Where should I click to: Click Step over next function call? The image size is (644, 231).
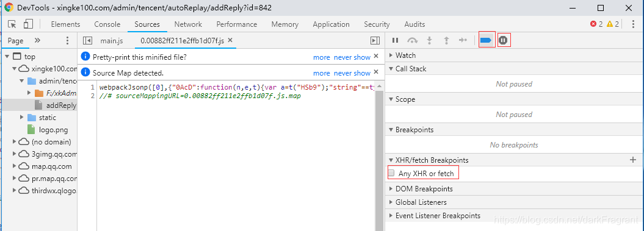tap(413, 40)
